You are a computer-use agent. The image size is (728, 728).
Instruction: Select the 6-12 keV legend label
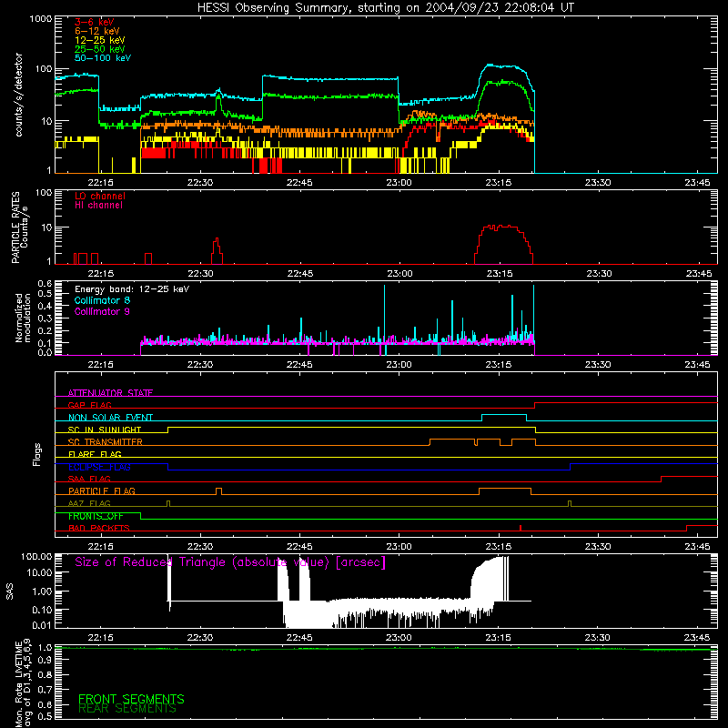pyautogui.click(x=97, y=31)
